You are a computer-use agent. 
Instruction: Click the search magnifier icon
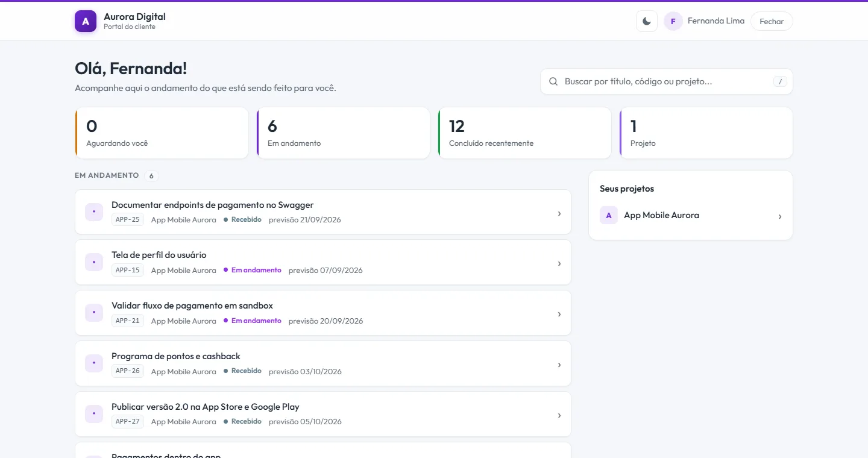click(x=553, y=81)
